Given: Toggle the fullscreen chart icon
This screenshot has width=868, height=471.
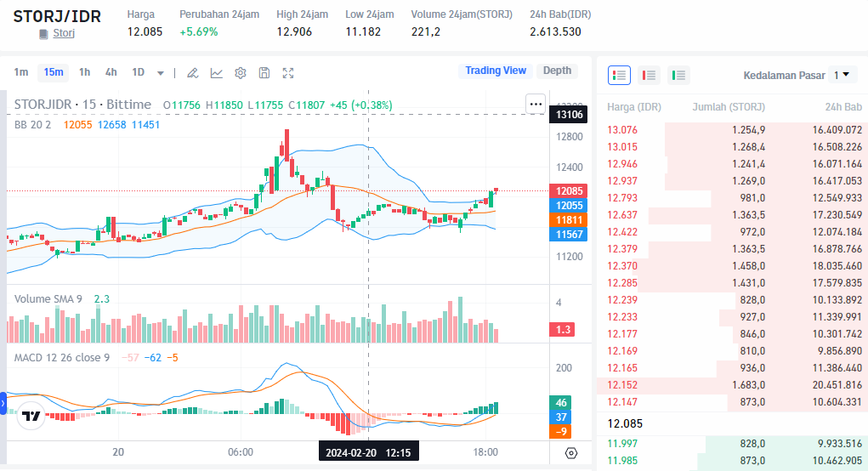Looking at the screenshot, I should [288, 73].
